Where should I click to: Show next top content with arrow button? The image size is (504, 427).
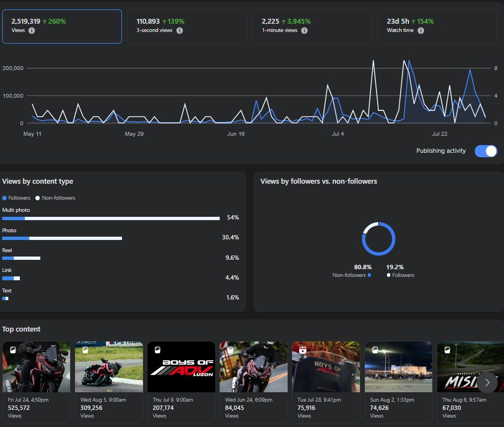487,383
